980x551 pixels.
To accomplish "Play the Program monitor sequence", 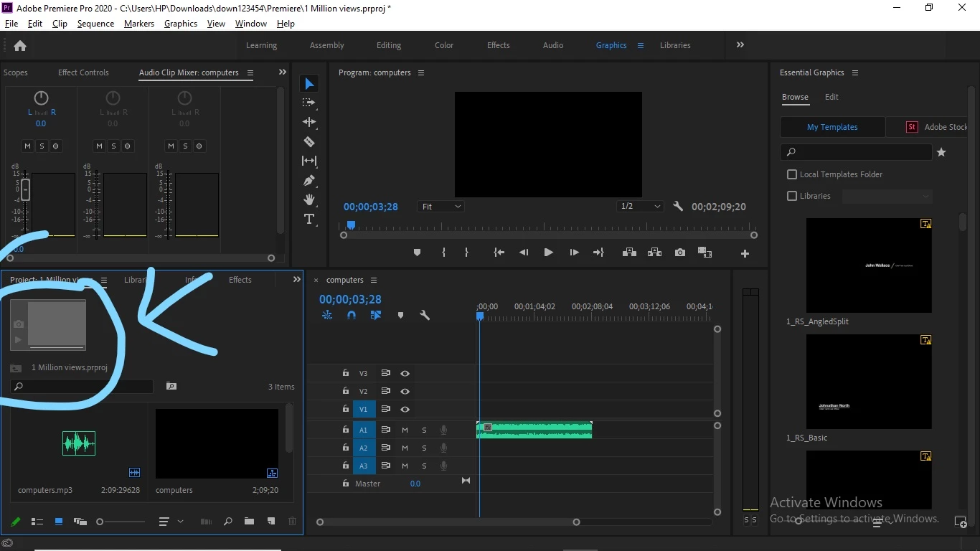I will (x=548, y=253).
